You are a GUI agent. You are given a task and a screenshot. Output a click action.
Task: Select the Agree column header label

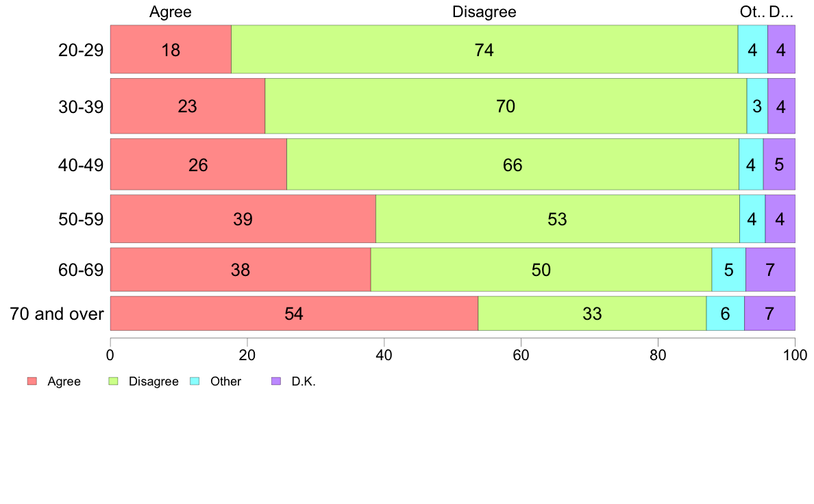171,12
